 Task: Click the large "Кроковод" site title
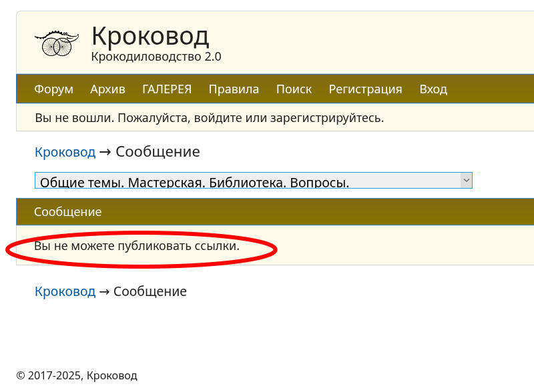150,35
